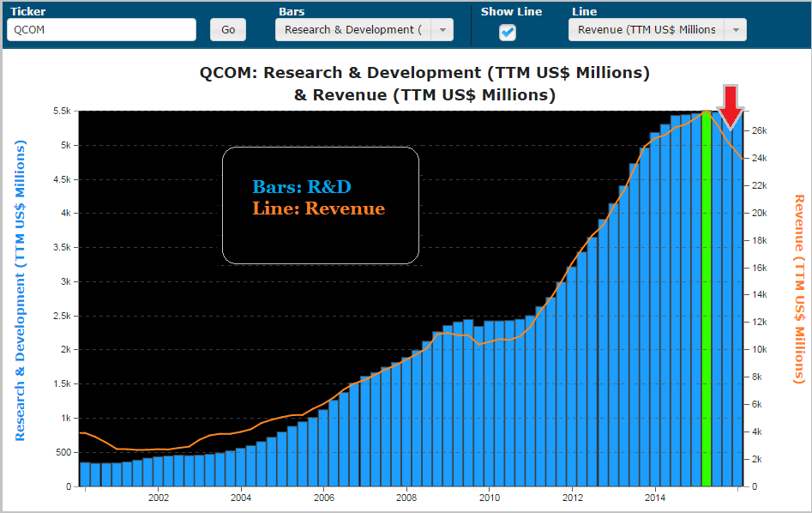Click the left axis value 5k
Screen dimensions: 812x513
pos(65,145)
